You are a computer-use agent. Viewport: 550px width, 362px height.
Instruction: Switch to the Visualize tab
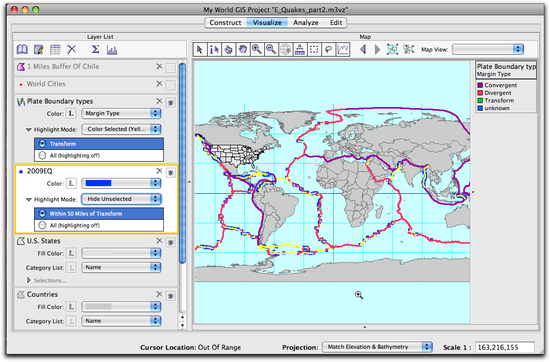[x=267, y=22]
